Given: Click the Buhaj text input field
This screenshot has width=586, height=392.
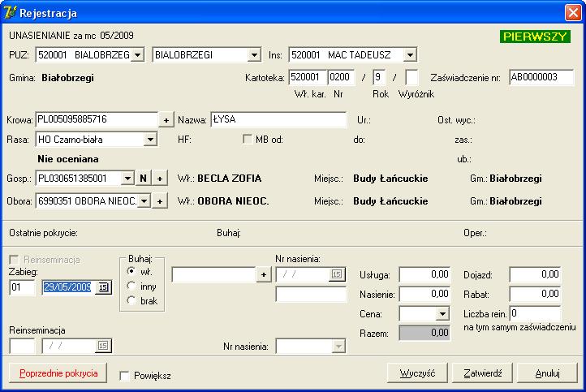Looking at the screenshot, I should click(x=213, y=275).
